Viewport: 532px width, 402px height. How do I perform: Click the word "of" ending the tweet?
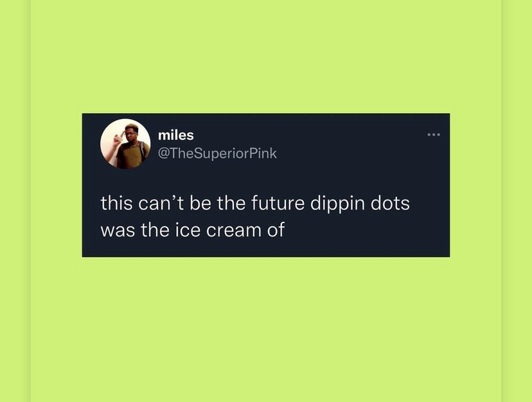[276, 230]
